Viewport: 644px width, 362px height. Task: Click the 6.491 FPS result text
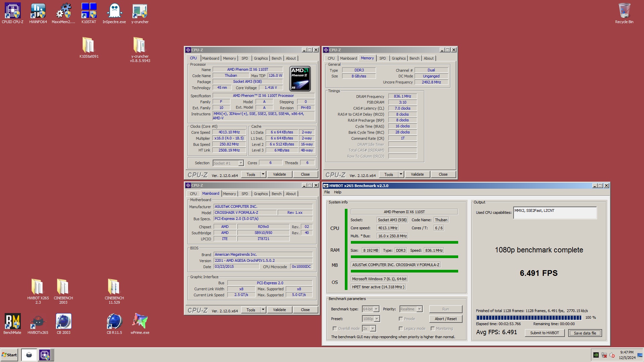[539, 273]
